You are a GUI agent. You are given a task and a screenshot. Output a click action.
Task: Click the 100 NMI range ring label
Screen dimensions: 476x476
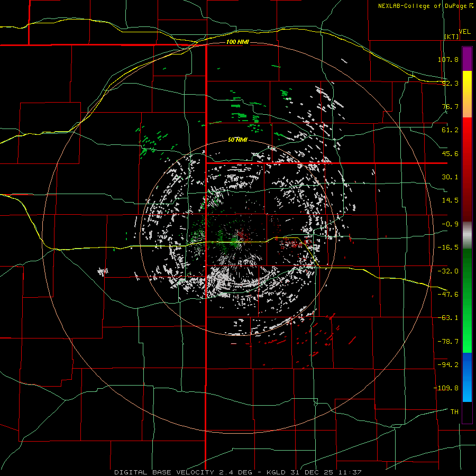coord(237,42)
